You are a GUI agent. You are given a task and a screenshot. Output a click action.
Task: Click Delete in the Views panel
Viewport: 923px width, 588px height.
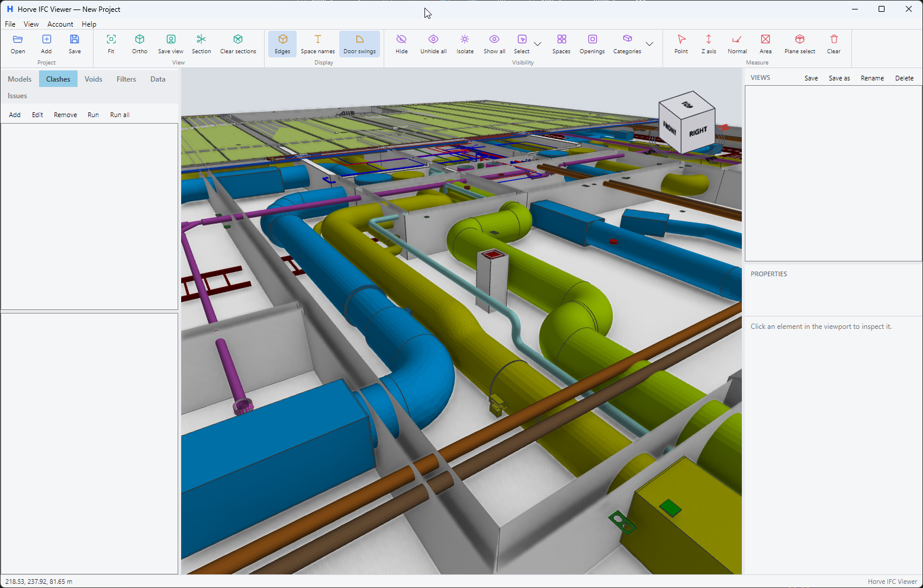[x=904, y=78]
